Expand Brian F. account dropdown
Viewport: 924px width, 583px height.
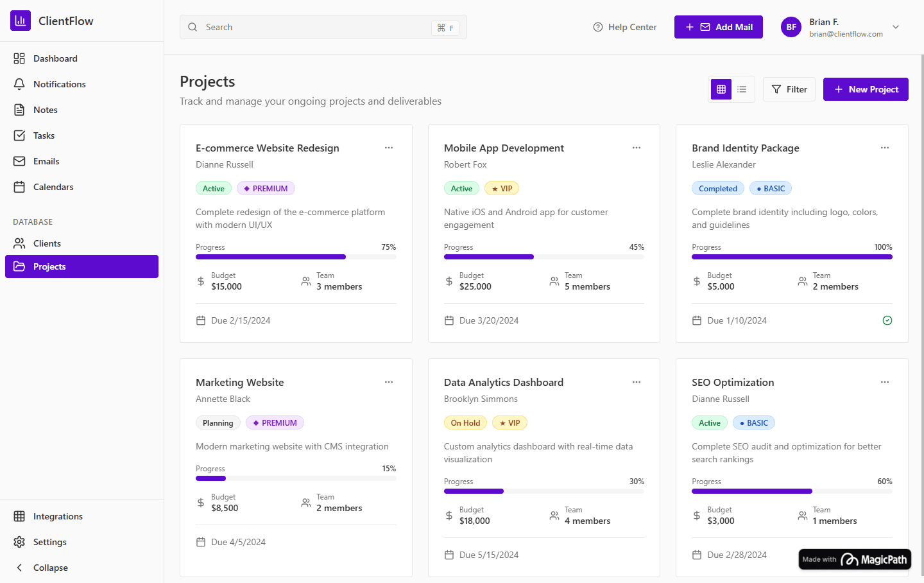[896, 27]
